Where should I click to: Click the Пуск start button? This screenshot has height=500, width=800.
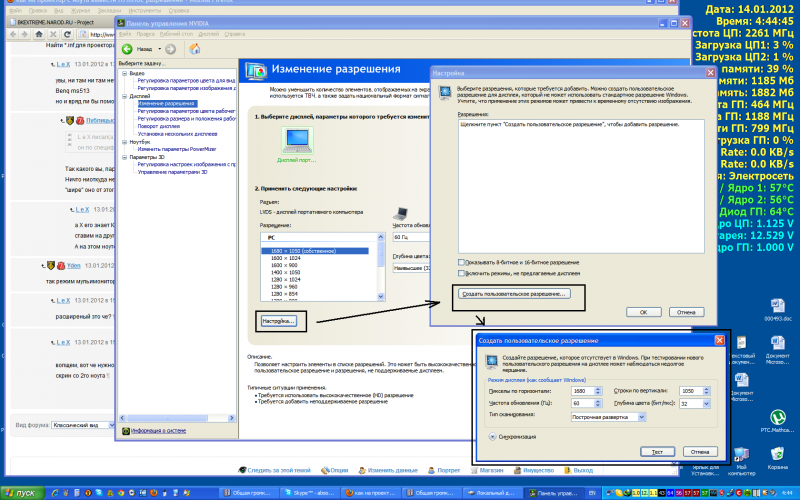(x=20, y=493)
